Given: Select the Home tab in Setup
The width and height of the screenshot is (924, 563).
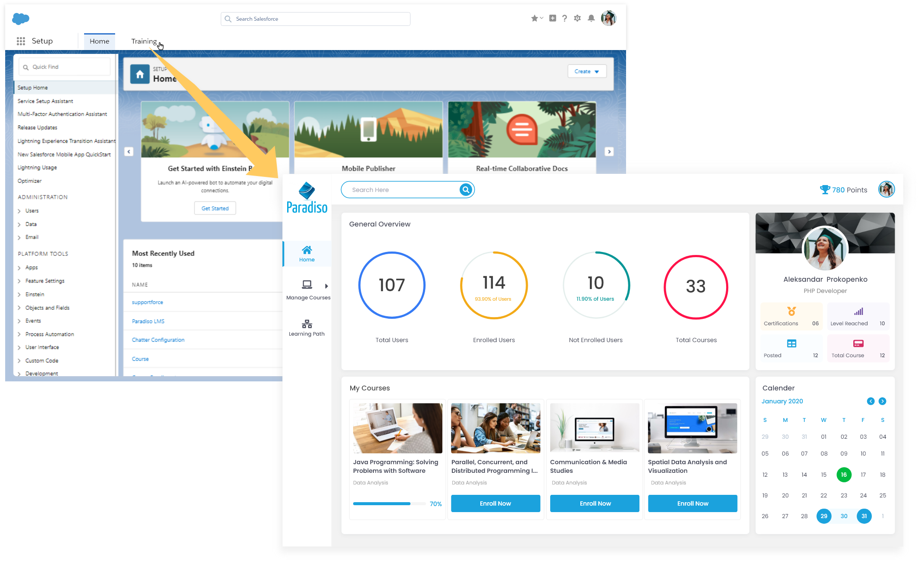Looking at the screenshot, I should (x=99, y=41).
